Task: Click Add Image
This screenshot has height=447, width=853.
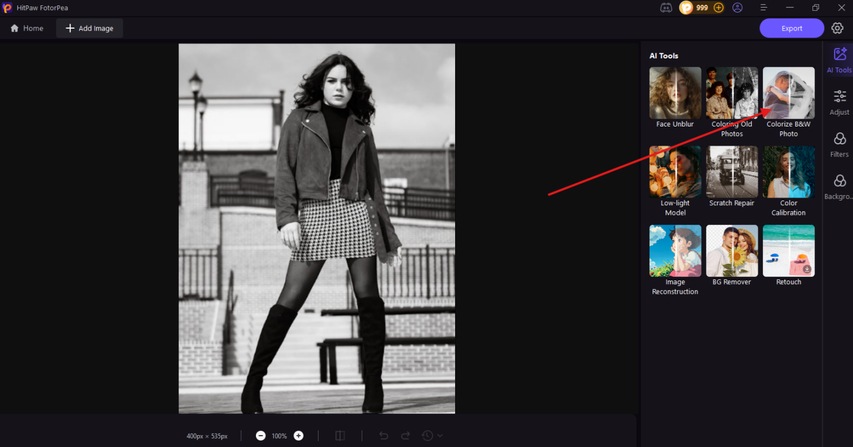Action: tap(89, 28)
